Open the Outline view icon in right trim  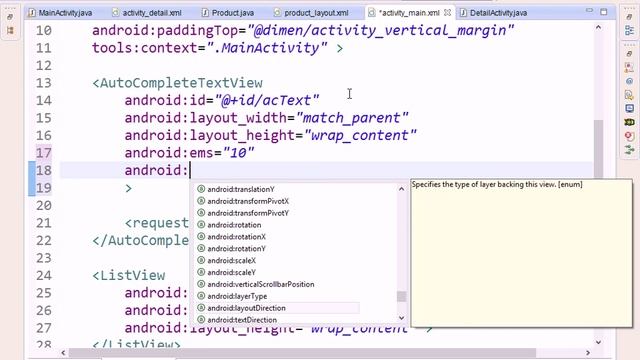point(629,30)
